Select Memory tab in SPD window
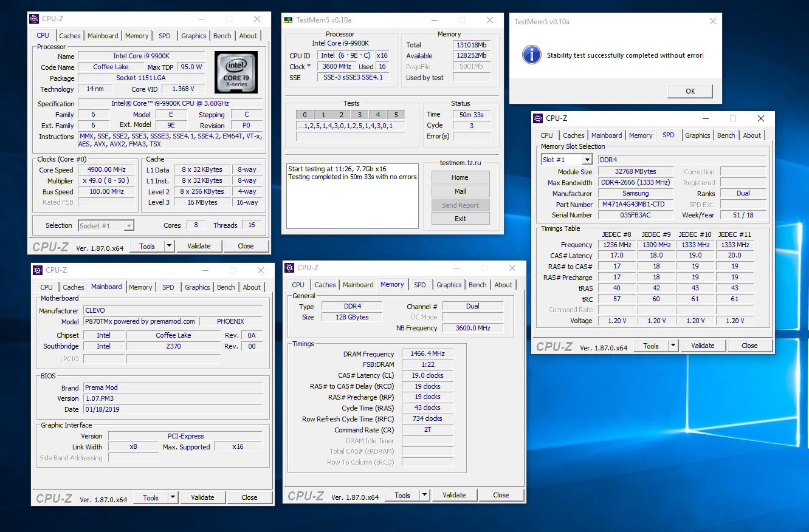The image size is (809, 532). click(641, 135)
